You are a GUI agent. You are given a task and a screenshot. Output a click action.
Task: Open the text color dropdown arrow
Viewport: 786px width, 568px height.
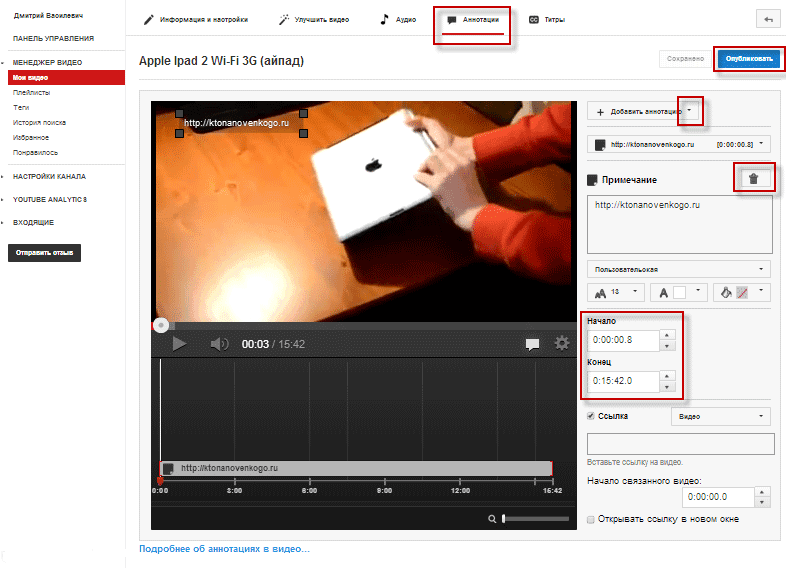(x=697, y=290)
